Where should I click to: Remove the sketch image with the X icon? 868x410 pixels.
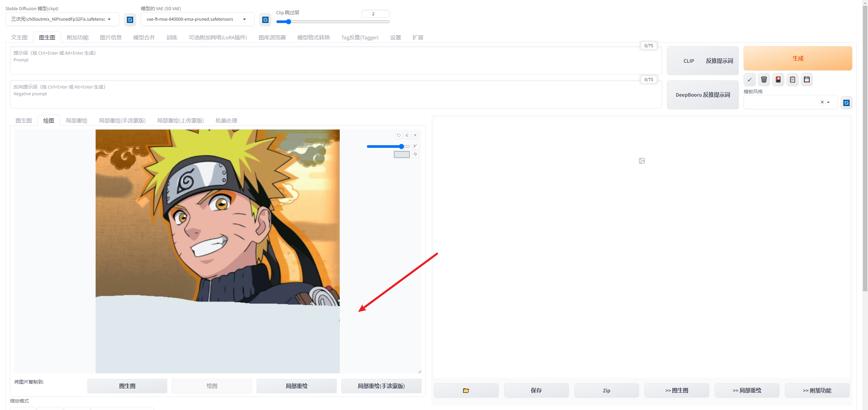point(415,135)
